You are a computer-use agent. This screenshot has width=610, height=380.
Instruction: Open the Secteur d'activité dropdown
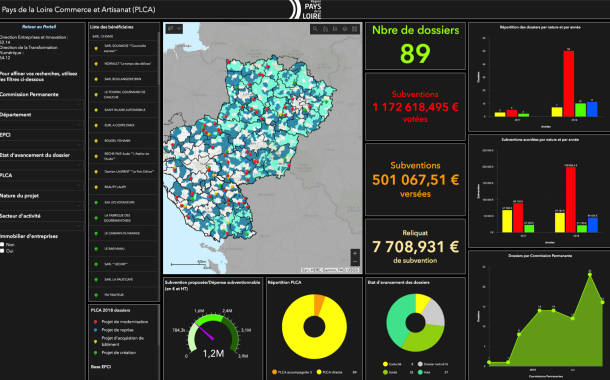41,226
